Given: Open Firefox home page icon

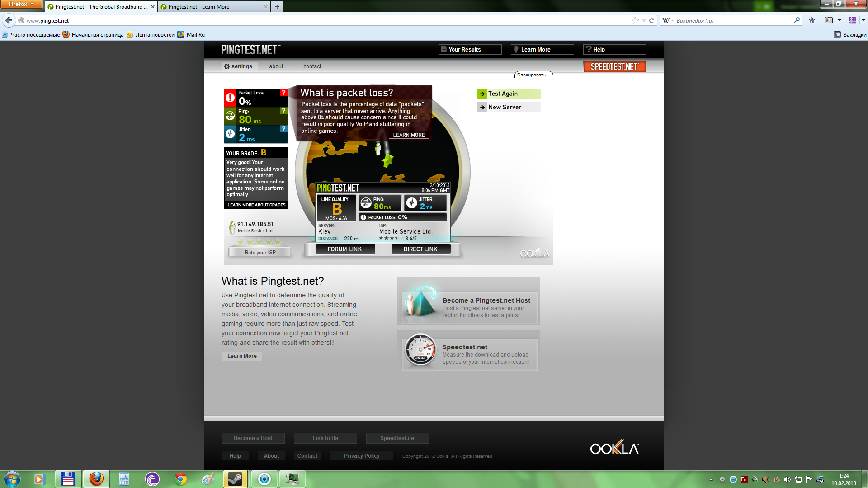Looking at the screenshot, I should (812, 20).
